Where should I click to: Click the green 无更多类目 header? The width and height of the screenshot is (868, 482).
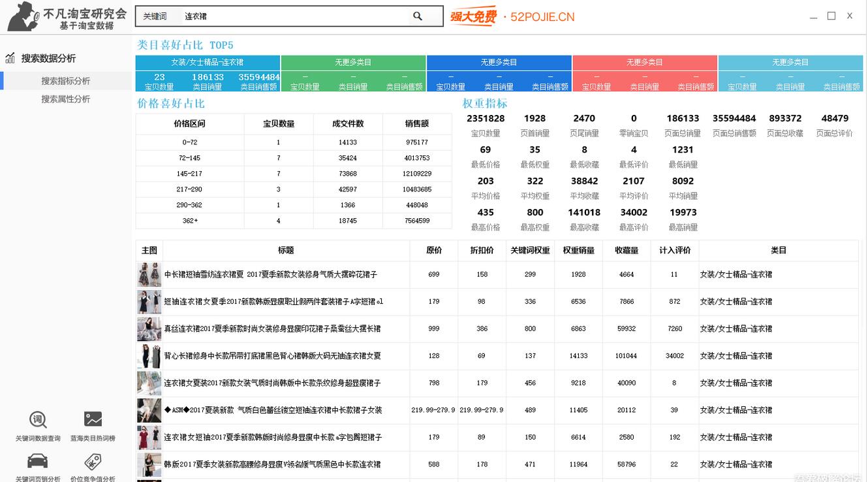(353, 62)
